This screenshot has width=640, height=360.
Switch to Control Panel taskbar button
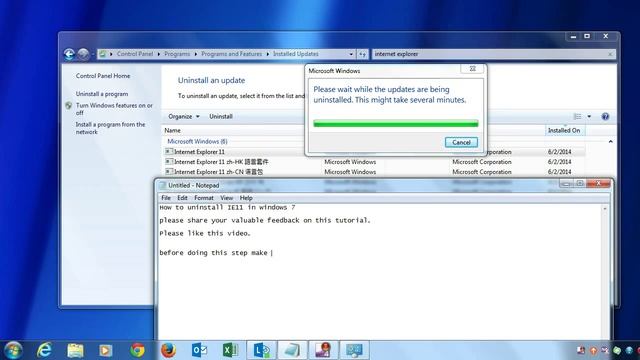click(x=354, y=350)
